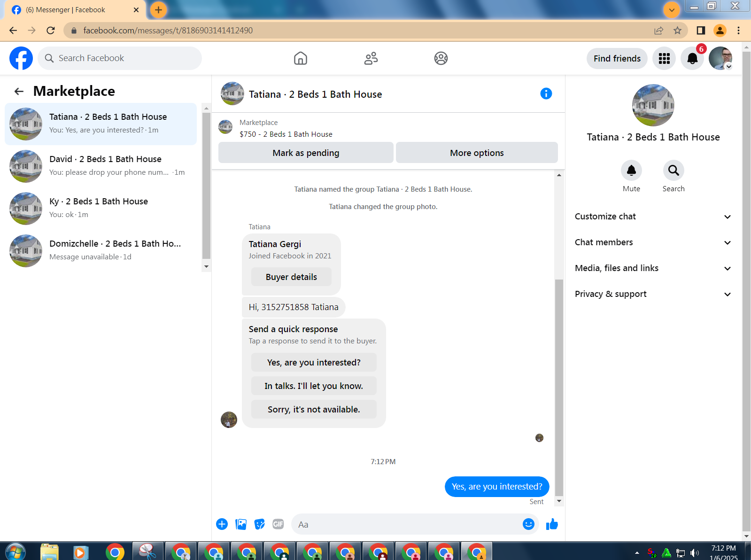Open the Facebook menu grid icon
This screenshot has height=560, width=751.
coord(664,58)
